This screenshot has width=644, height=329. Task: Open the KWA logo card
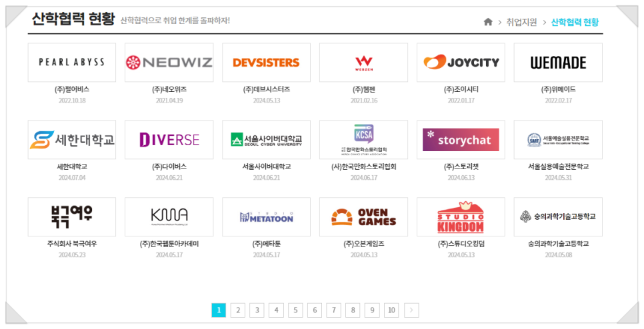169,216
